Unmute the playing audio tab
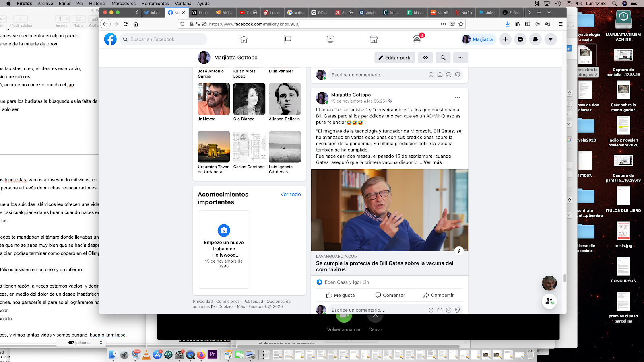The height and width of the screenshot is (362, 644). (446, 12)
